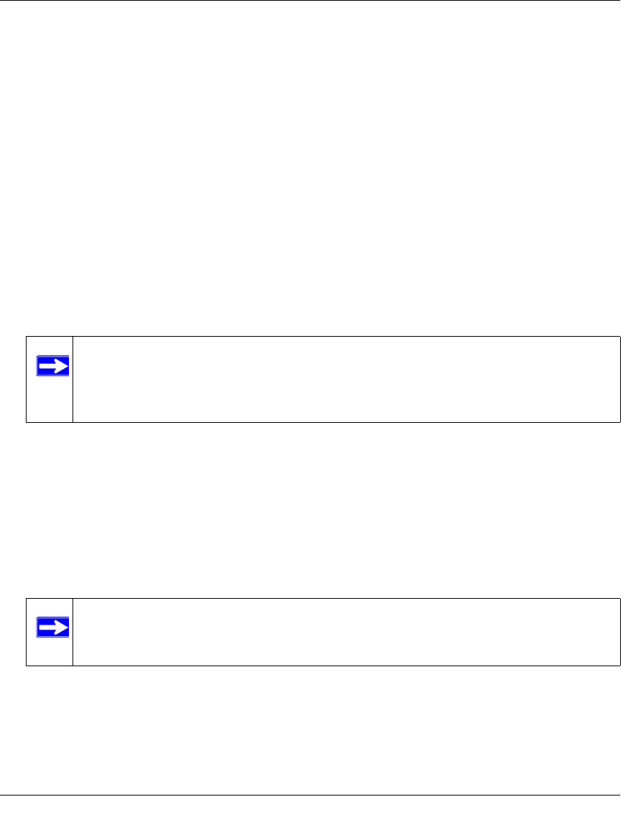Click the blank page area above first note

(310, 168)
